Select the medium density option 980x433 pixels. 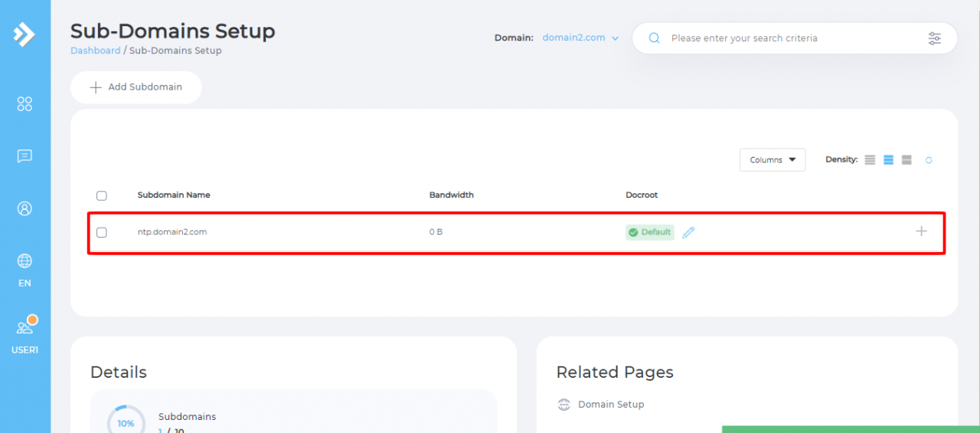tap(888, 160)
